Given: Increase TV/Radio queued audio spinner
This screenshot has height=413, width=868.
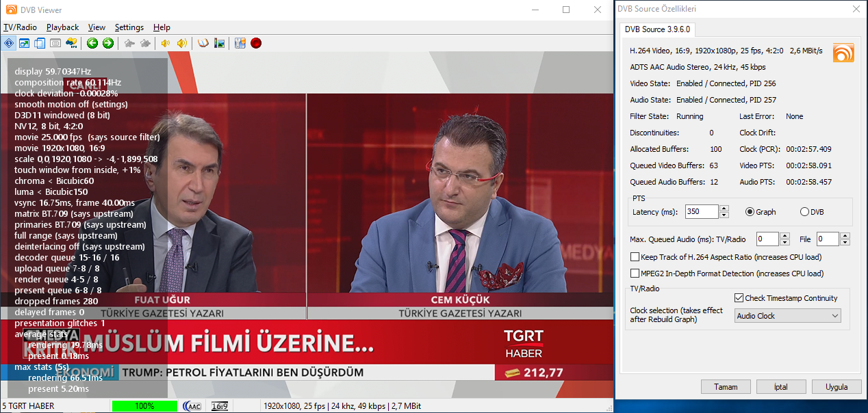Looking at the screenshot, I should (x=784, y=236).
